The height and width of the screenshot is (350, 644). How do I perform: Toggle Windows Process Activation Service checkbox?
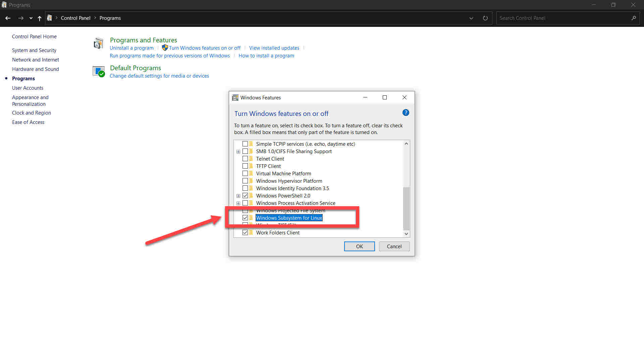click(x=245, y=203)
